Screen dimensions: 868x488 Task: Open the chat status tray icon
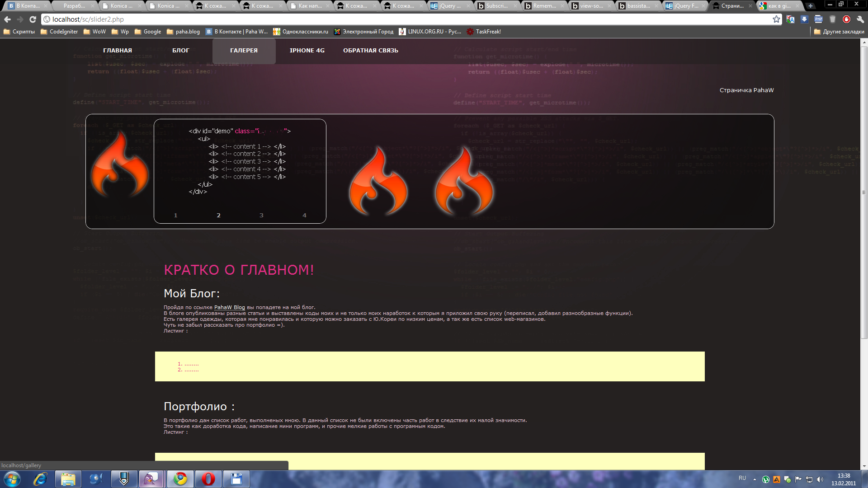click(788, 479)
